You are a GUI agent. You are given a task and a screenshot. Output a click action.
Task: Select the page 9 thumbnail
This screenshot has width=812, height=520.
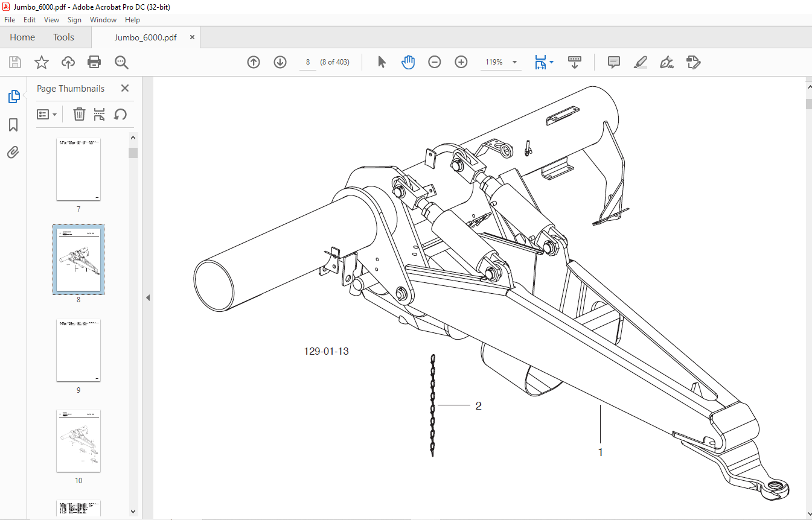point(78,350)
